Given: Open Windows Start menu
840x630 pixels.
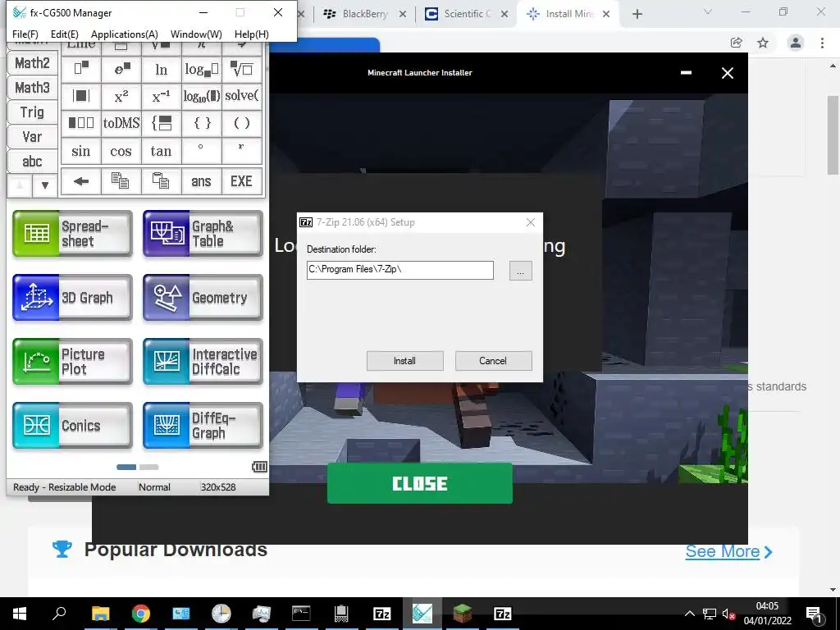Looking at the screenshot, I should 20,614.
